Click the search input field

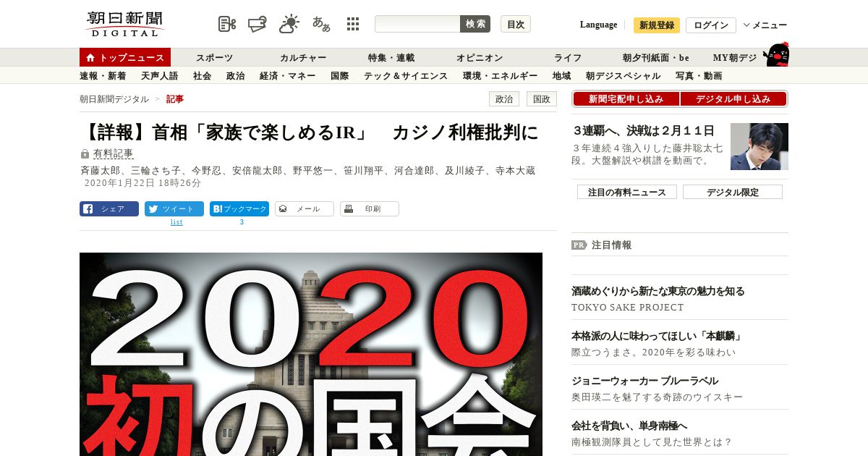[417, 24]
